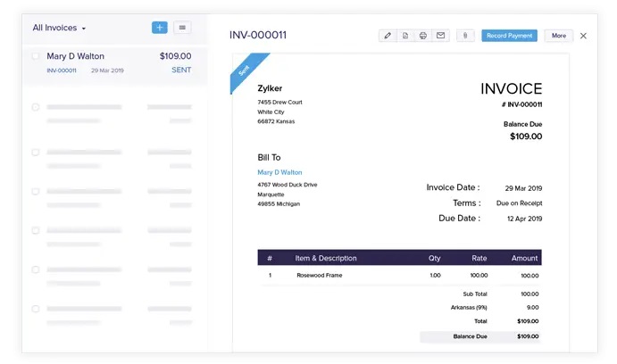Open the hamburger list options menu

coord(182,28)
